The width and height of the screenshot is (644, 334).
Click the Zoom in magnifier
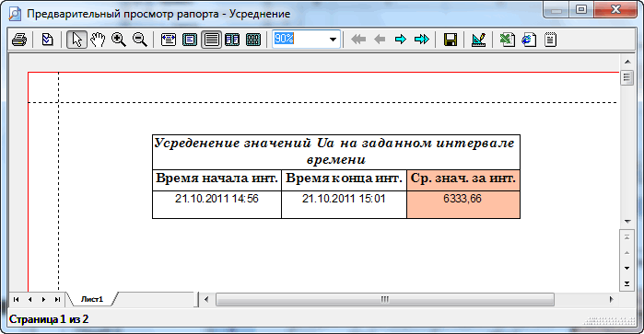click(119, 40)
